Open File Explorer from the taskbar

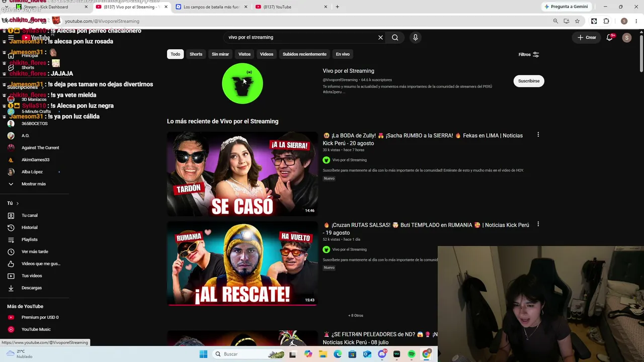pyautogui.click(x=323, y=354)
